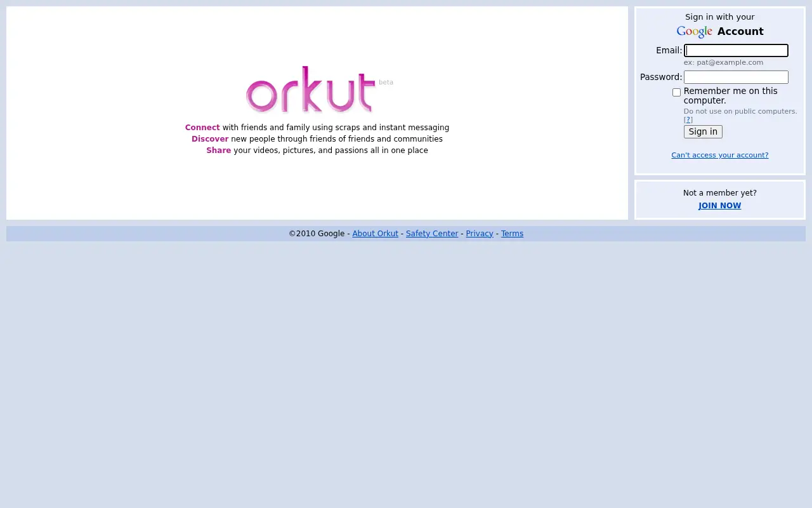Click the 'Discover' heading word
The width and height of the screenshot is (812, 508).
pyautogui.click(x=210, y=139)
